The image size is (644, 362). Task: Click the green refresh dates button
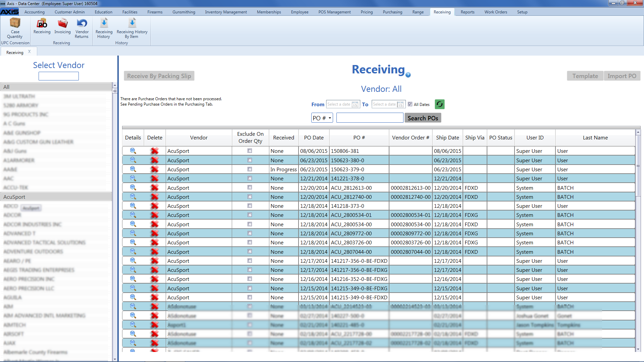click(439, 104)
